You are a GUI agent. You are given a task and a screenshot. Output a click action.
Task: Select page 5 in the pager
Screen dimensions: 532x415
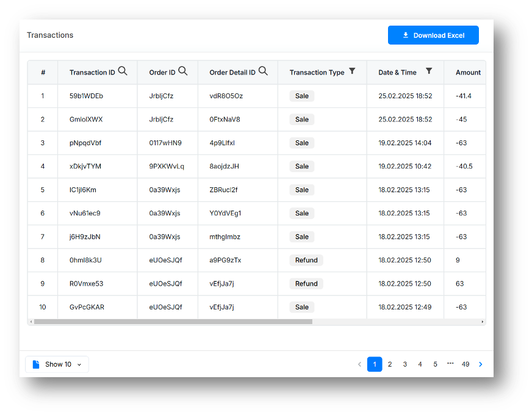[435, 364]
